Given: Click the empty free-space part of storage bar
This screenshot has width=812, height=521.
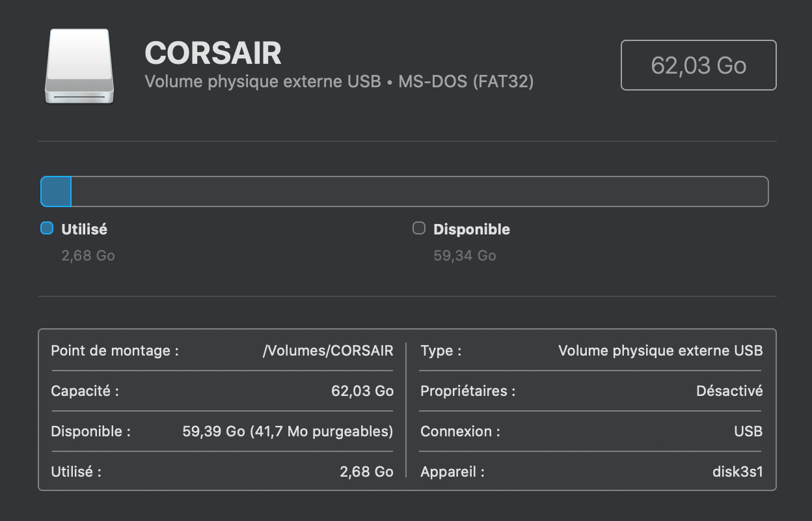Looking at the screenshot, I should (420, 191).
